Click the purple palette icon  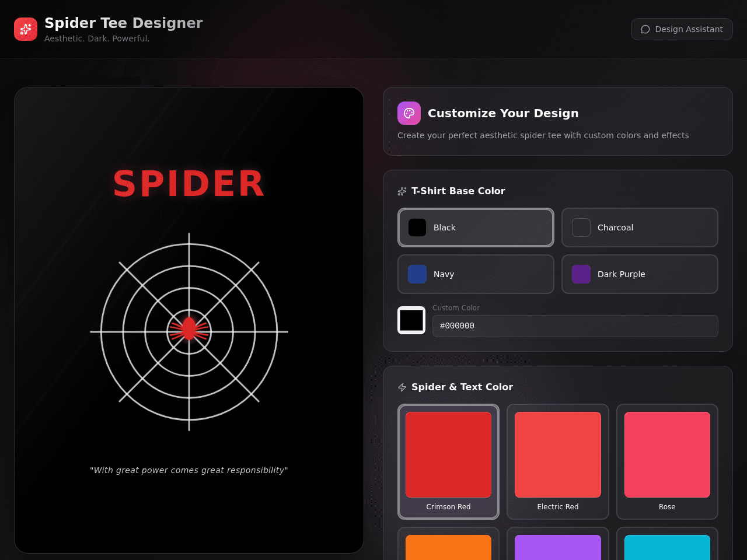pyautogui.click(x=409, y=113)
